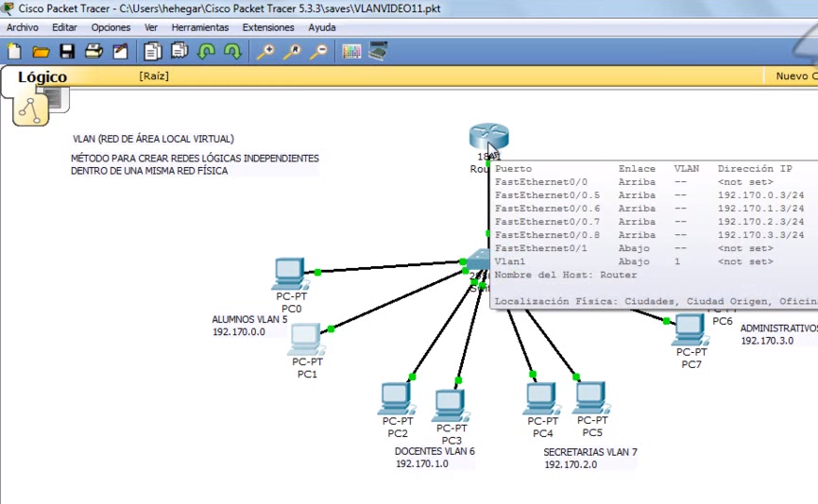Click the 192.170.0.0 network label
Image resolution: width=818 pixels, height=504 pixels.
pyautogui.click(x=239, y=332)
